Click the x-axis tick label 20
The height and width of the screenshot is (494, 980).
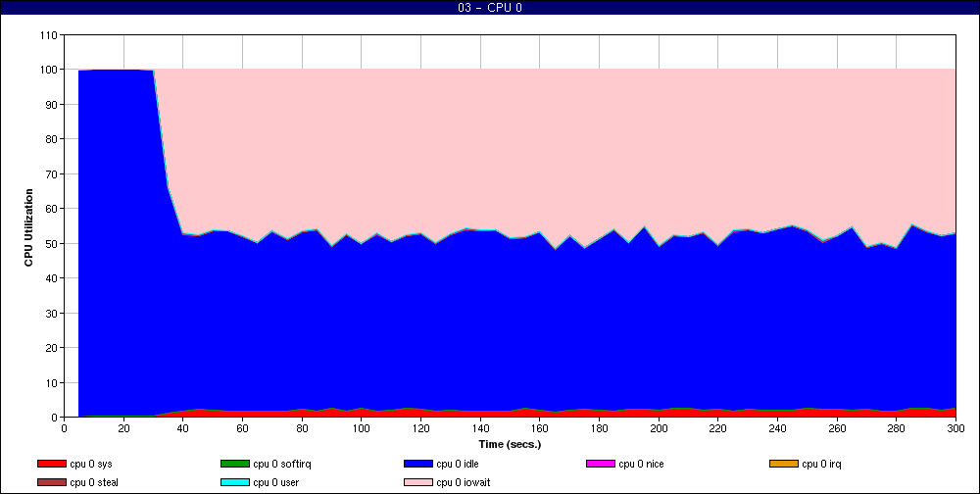pos(123,429)
